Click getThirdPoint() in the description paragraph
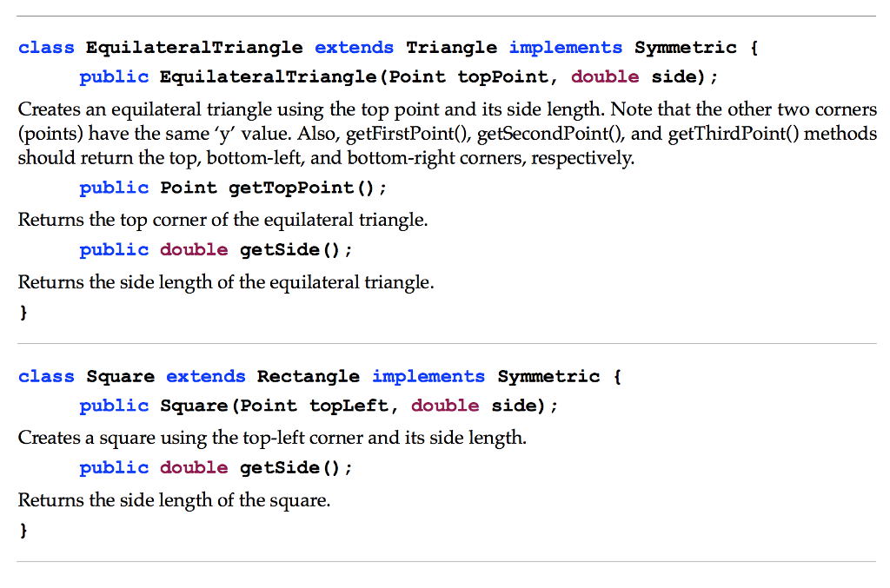The image size is (890, 588). (x=734, y=135)
